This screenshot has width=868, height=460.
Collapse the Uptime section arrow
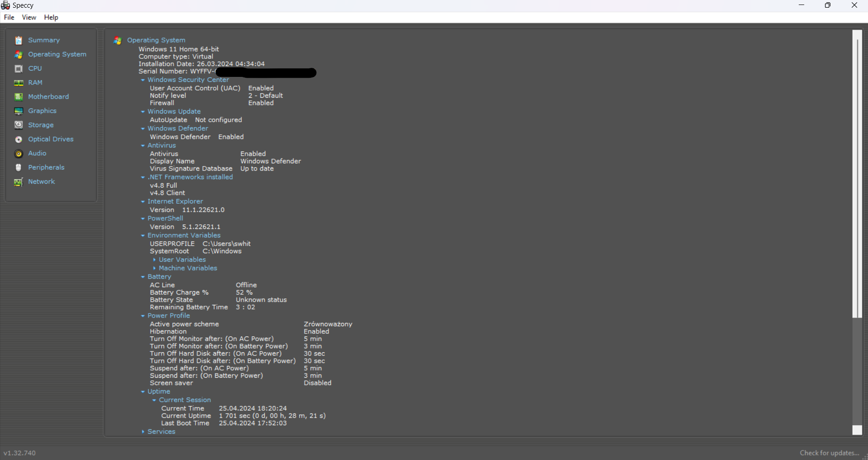(143, 392)
